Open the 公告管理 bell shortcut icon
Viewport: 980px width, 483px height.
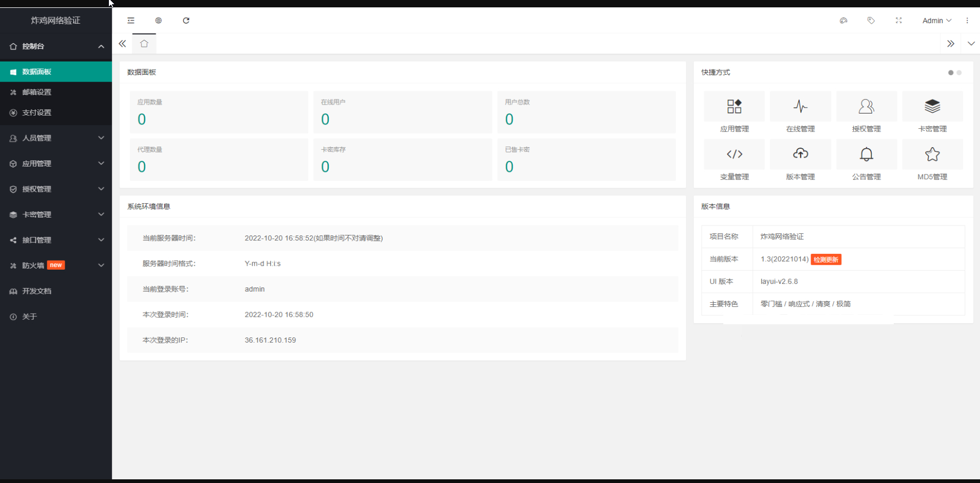click(866, 154)
